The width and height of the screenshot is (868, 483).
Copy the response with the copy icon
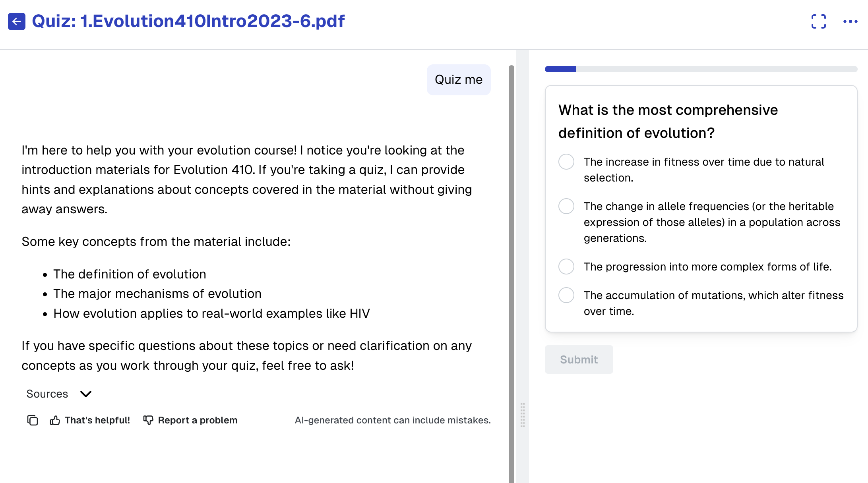pos(33,420)
